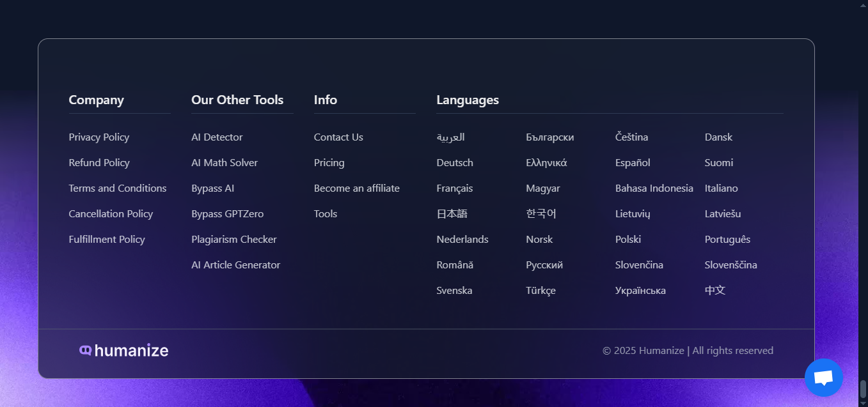This screenshot has width=868, height=407.
Task: Switch site language to Português
Action: point(727,240)
